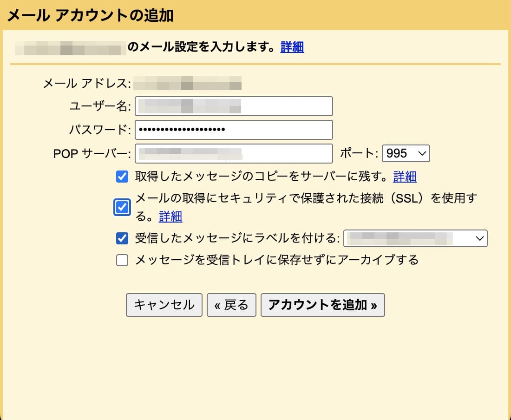Click the chevron on the label combo box

tap(479, 238)
